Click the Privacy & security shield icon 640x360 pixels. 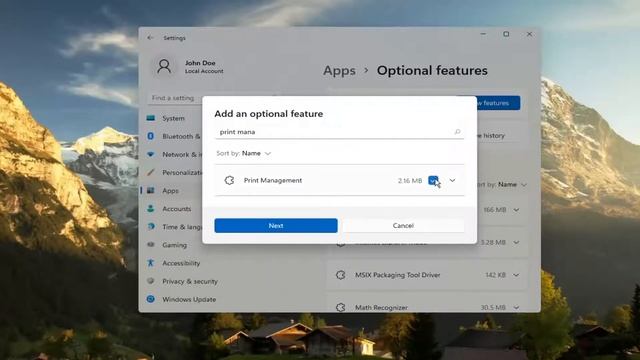tap(151, 281)
